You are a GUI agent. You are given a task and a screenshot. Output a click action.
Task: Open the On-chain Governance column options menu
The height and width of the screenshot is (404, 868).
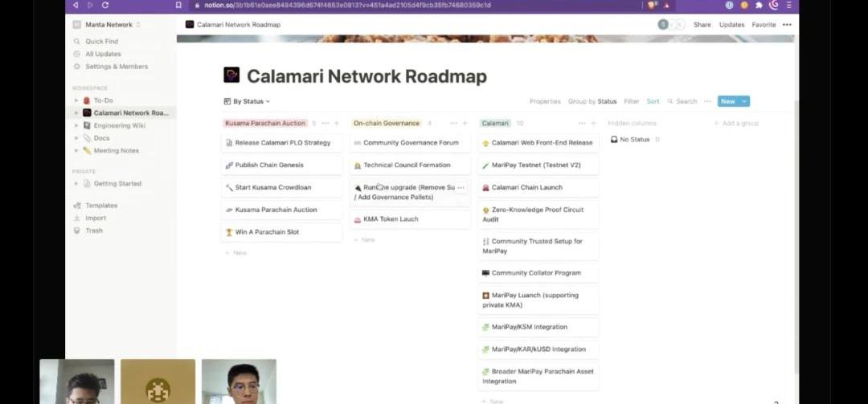(453, 124)
